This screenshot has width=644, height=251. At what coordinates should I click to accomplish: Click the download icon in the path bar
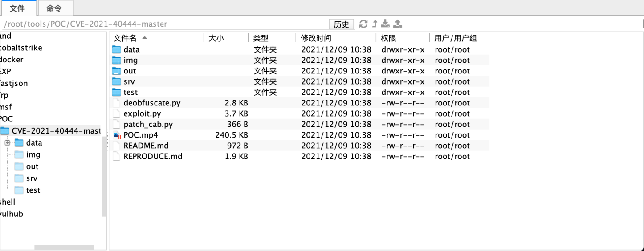(386, 24)
